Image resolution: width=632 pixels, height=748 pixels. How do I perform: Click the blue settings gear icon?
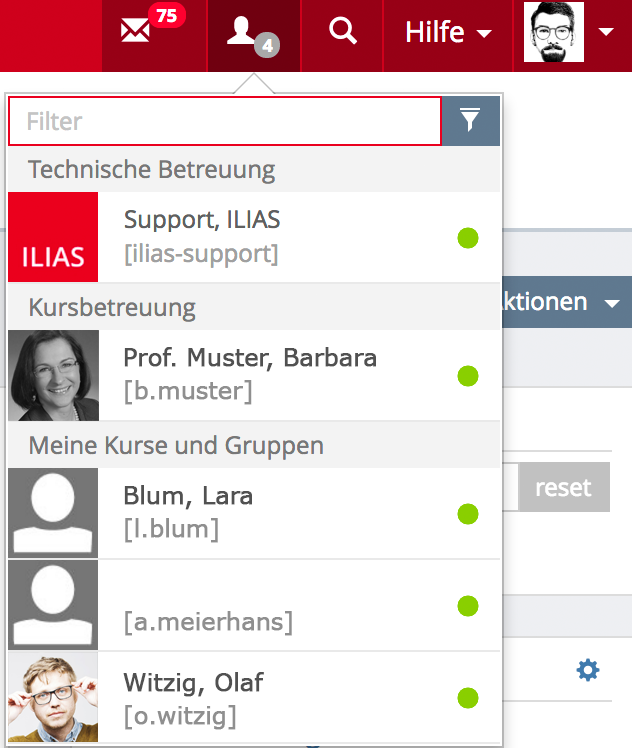click(x=588, y=670)
